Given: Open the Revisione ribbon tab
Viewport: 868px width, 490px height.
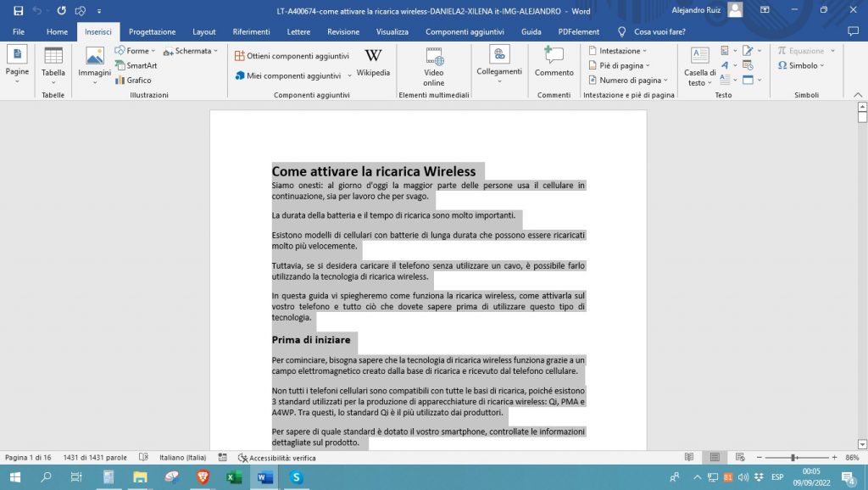Looking at the screenshot, I should (x=342, y=31).
